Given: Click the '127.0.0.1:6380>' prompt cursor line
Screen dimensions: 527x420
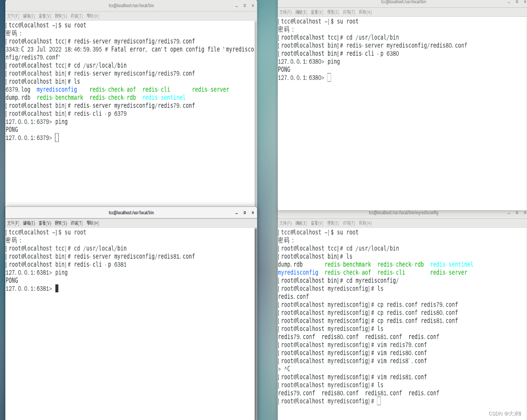Looking at the screenshot, I should point(305,78).
